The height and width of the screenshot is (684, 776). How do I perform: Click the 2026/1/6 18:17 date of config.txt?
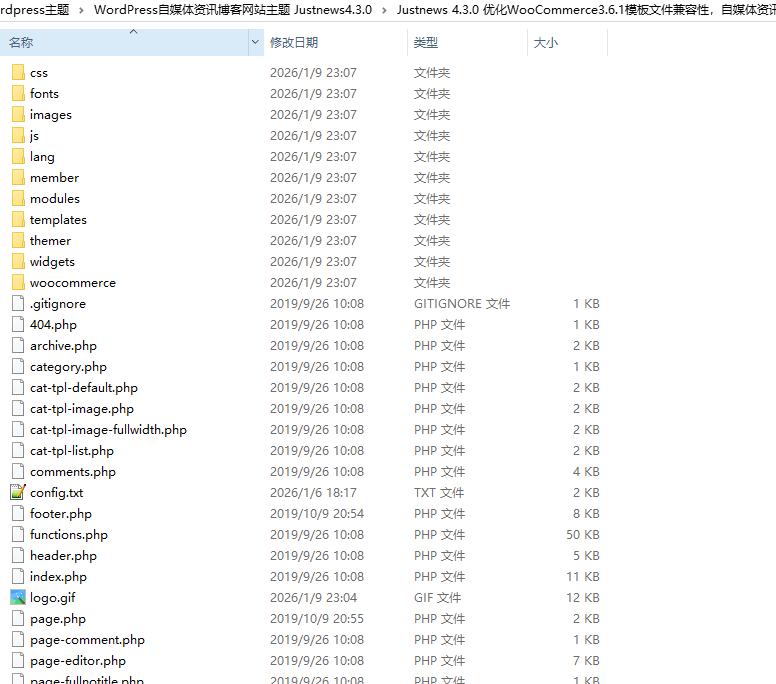[x=313, y=492]
